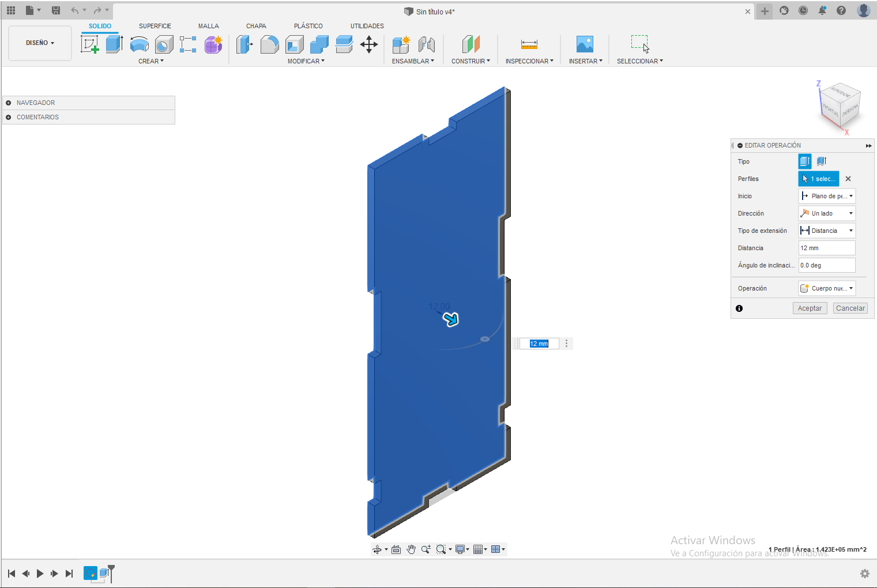The width and height of the screenshot is (877, 588).
Task: Open the Tipo de extensión dropdown
Action: [827, 231]
